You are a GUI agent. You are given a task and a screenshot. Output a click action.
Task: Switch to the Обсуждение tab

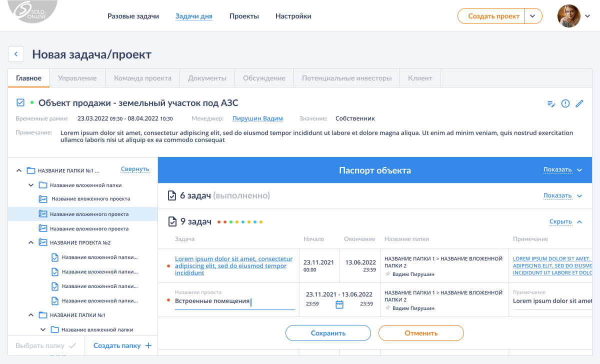(x=264, y=78)
